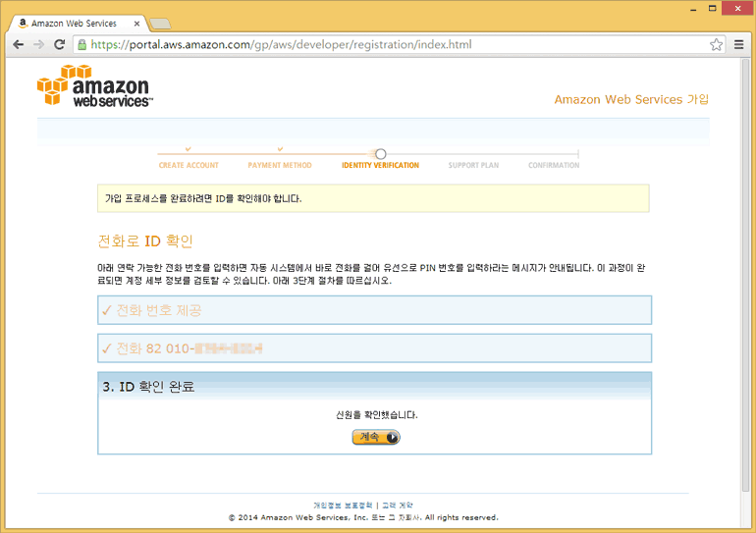The width and height of the screenshot is (756, 533).
Task: Click the Amazon Web Services logo
Action: coord(93,86)
